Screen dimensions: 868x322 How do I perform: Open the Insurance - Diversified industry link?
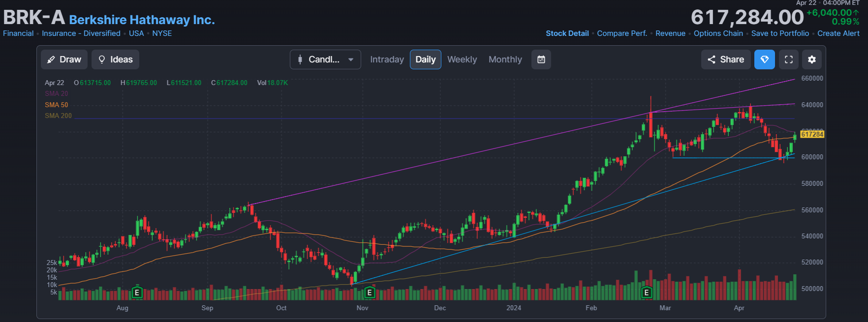81,33
